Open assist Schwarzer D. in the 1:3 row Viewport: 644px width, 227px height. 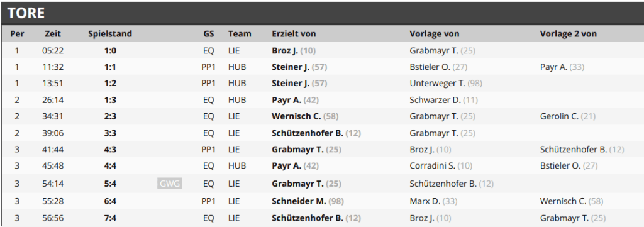435,100
